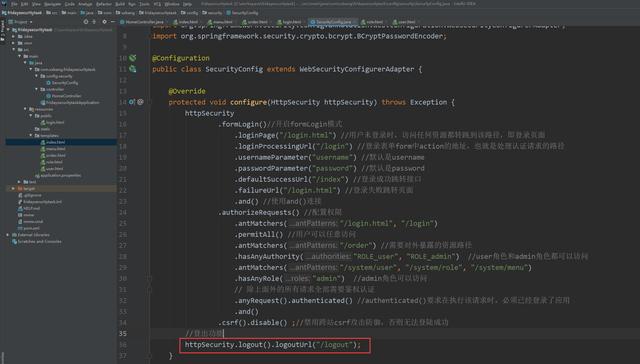Open the File menu
Image resolution: width=640 pixels, height=364 pixels.
pyautogui.click(x=14, y=4)
